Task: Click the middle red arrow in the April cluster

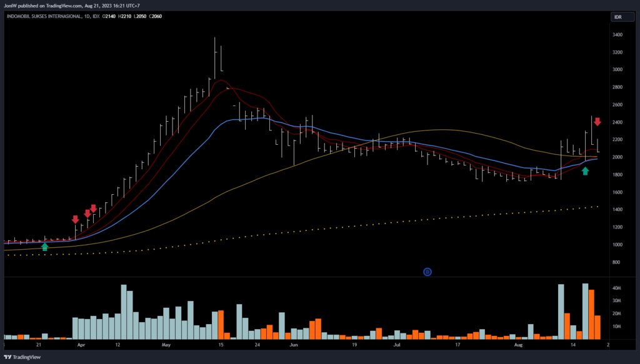Action: (87, 213)
